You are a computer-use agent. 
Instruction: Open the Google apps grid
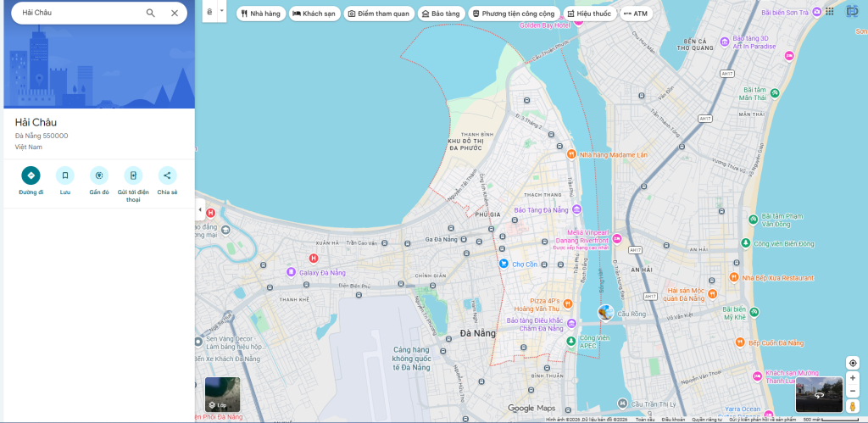[x=829, y=12]
